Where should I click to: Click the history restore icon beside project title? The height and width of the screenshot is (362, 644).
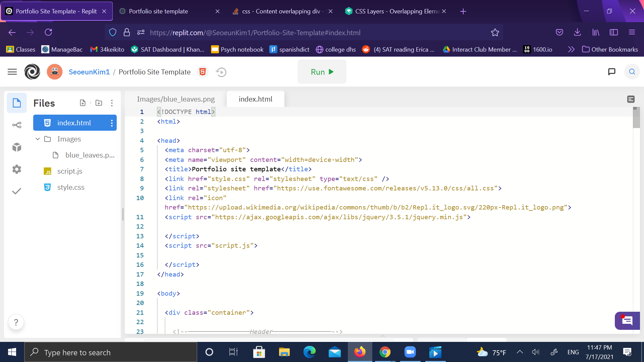[x=221, y=72]
